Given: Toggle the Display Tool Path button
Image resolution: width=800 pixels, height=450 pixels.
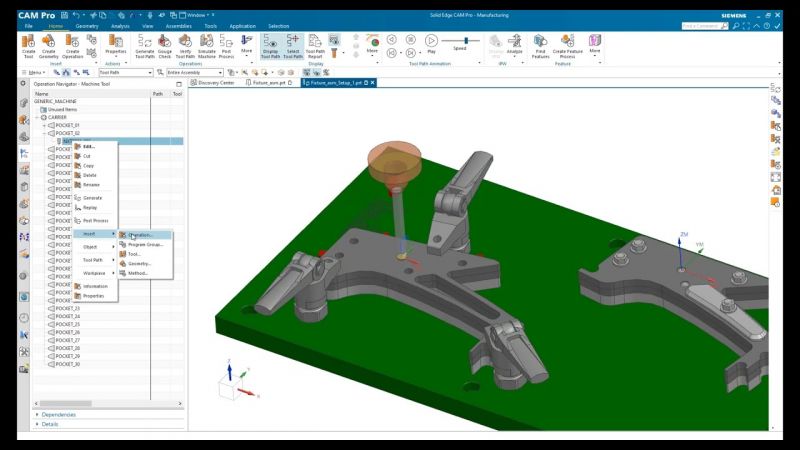Looking at the screenshot, I should 270,44.
